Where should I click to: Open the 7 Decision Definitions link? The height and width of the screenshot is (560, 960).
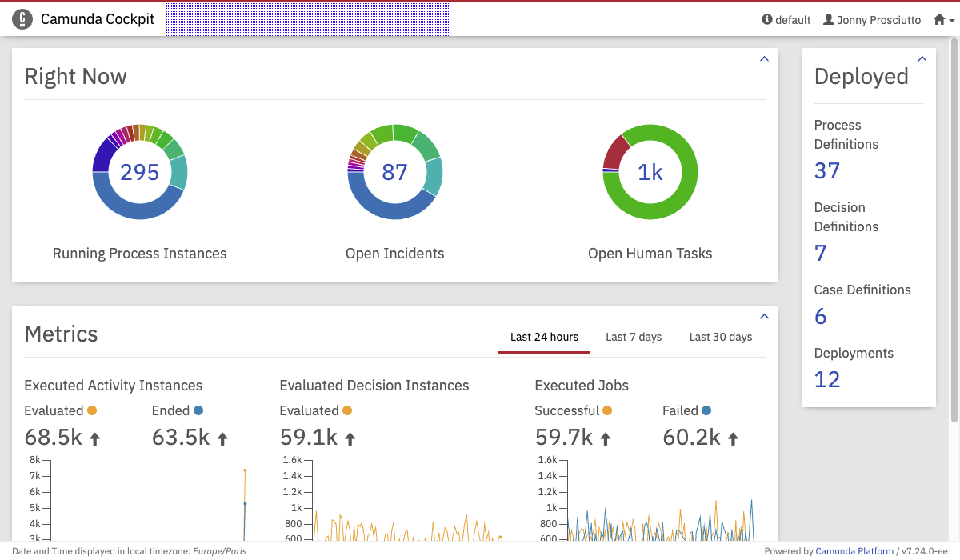click(x=820, y=253)
